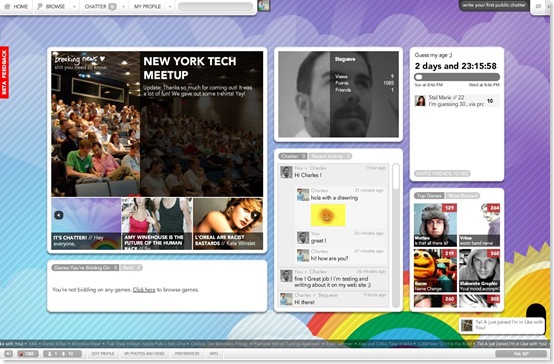
Task: Switch to the Recent Activity tab
Action: (x=330, y=156)
